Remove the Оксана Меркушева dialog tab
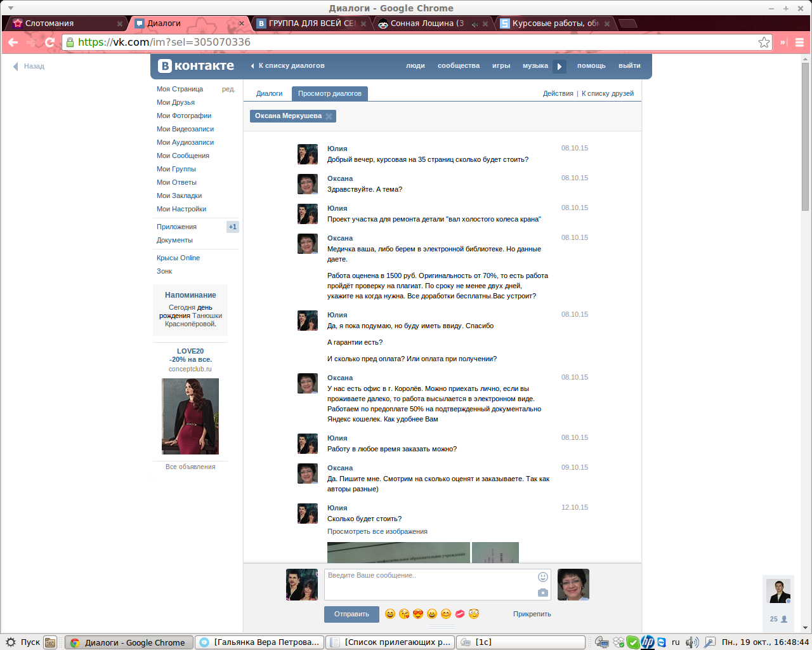The height and width of the screenshot is (650, 812). point(329,116)
